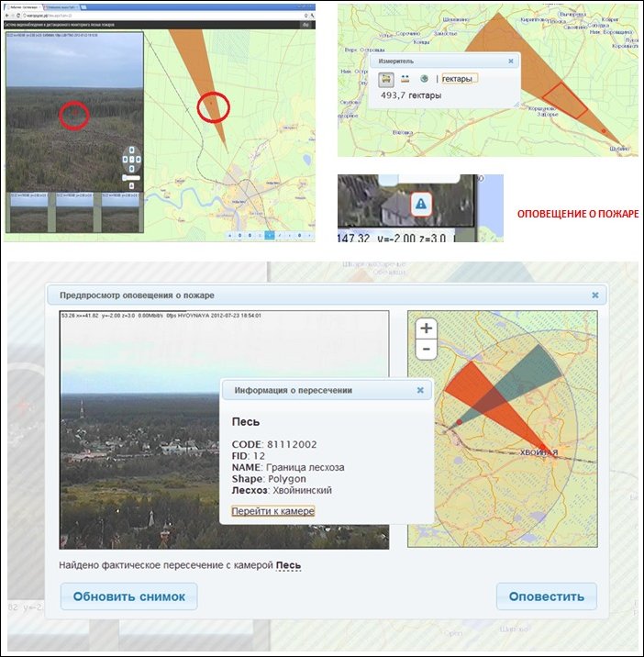Pan the camera left with the arrow control
This screenshot has width=644, height=657.
pos(124,160)
